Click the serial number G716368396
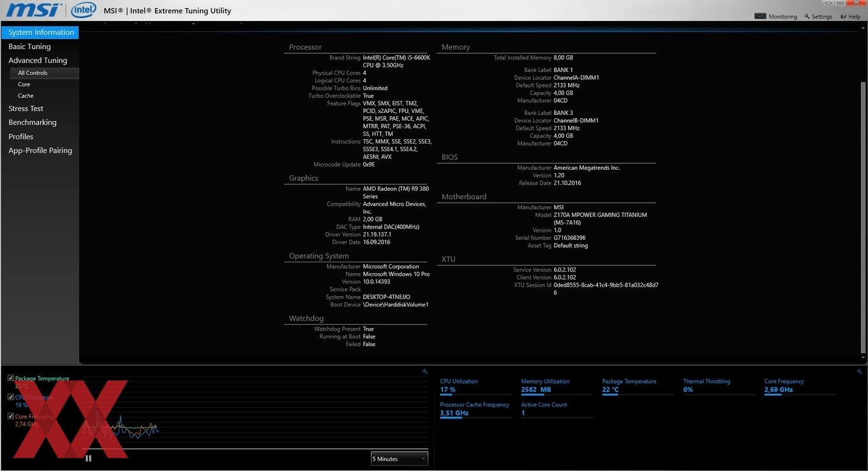Viewport: 868px width, 471px height. pos(569,238)
